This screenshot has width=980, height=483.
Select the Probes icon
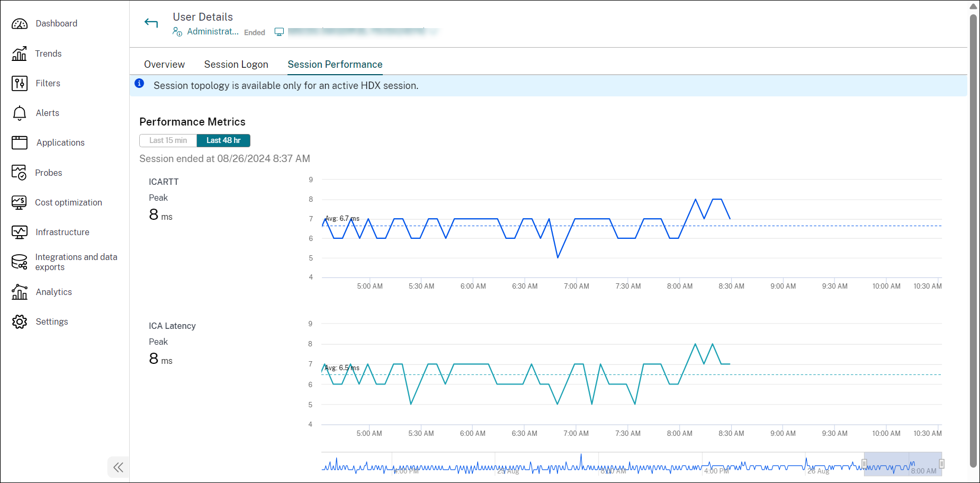pos(20,172)
